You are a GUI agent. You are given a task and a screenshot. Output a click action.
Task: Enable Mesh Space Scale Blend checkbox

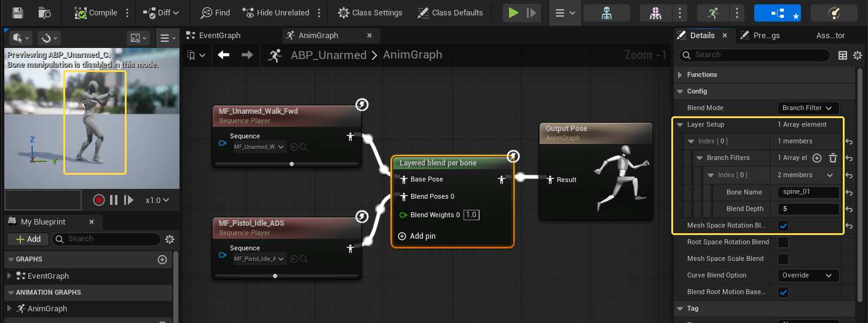(x=783, y=259)
